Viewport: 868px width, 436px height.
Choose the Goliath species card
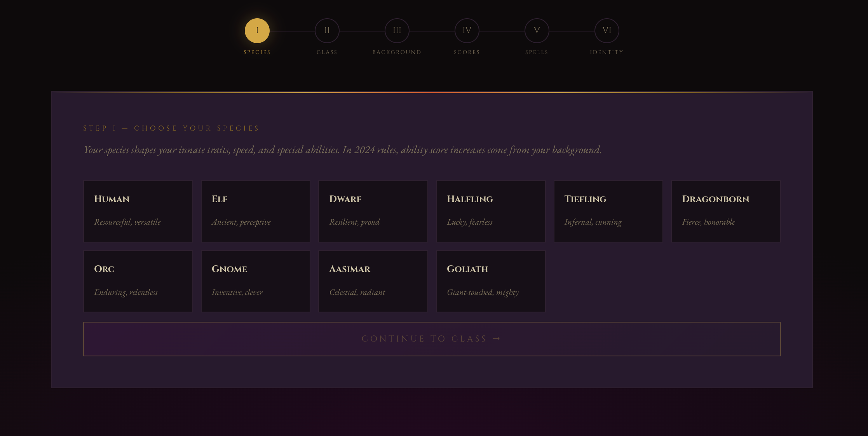[x=491, y=281]
